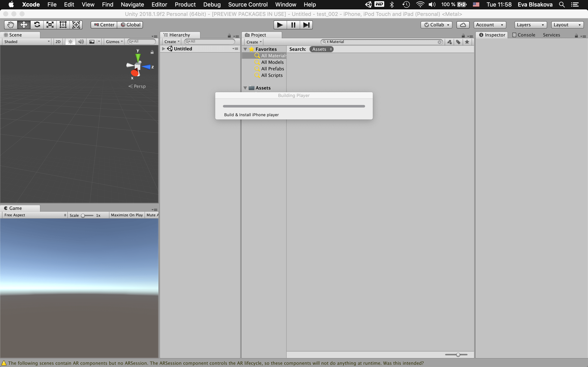Toggle scene lighting sun icon

tap(70, 42)
